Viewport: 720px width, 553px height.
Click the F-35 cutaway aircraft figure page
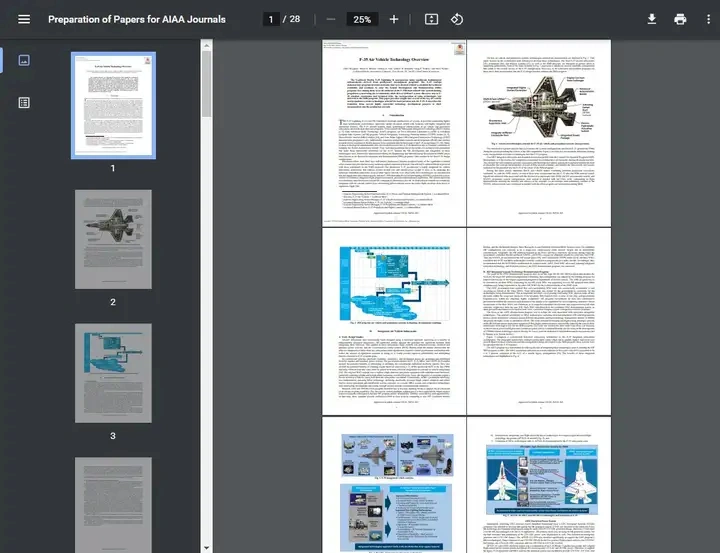[x=539, y=133]
